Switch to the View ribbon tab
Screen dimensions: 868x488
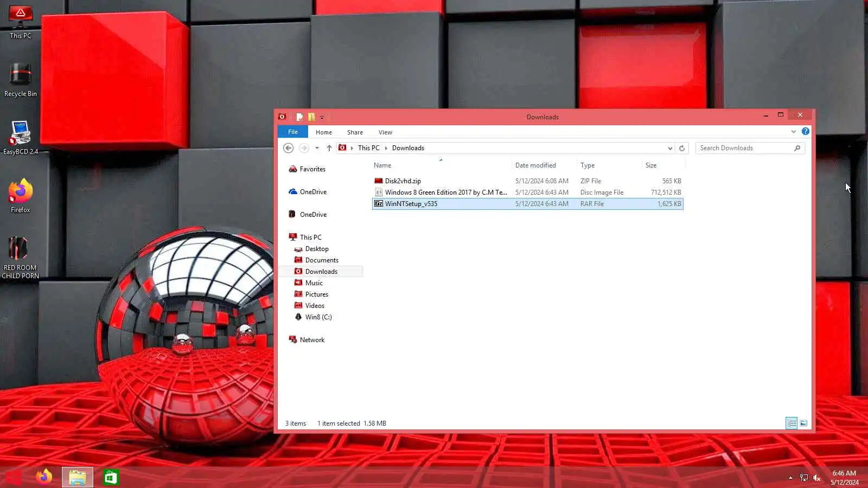(385, 132)
